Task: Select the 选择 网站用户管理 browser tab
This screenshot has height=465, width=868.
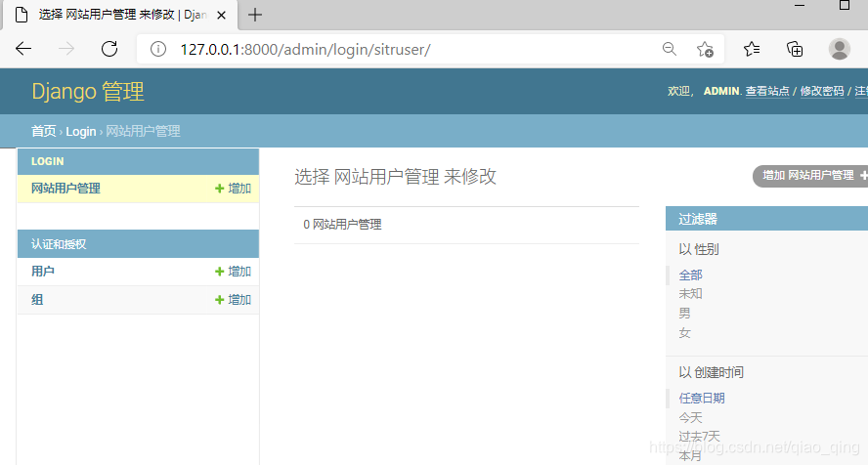Action: (120, 15)
